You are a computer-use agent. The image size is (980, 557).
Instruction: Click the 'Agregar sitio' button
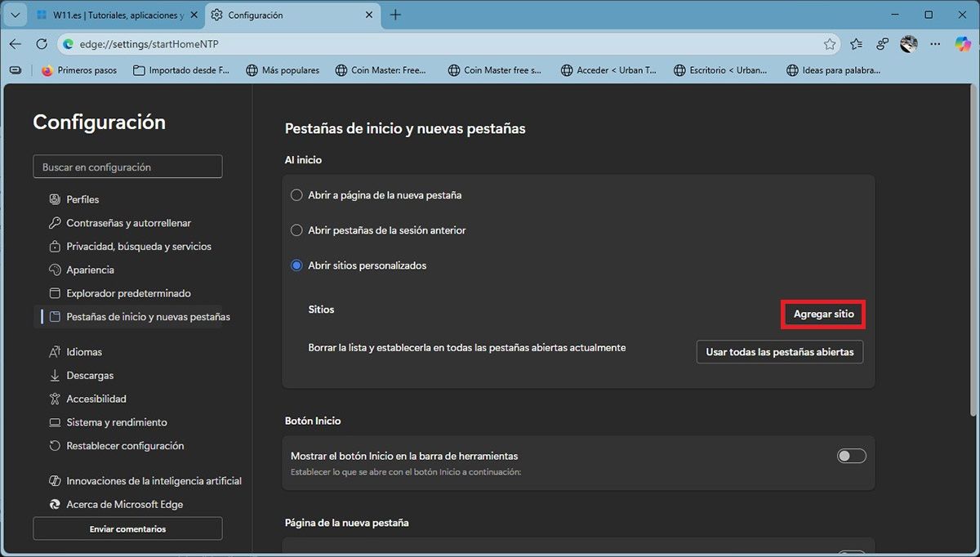coord(823,314)
